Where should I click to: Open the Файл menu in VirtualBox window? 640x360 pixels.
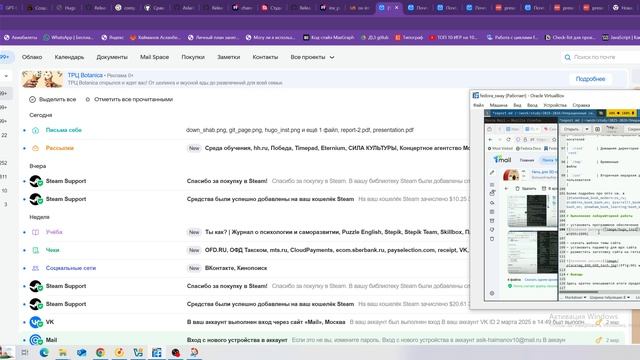[478, 105]
